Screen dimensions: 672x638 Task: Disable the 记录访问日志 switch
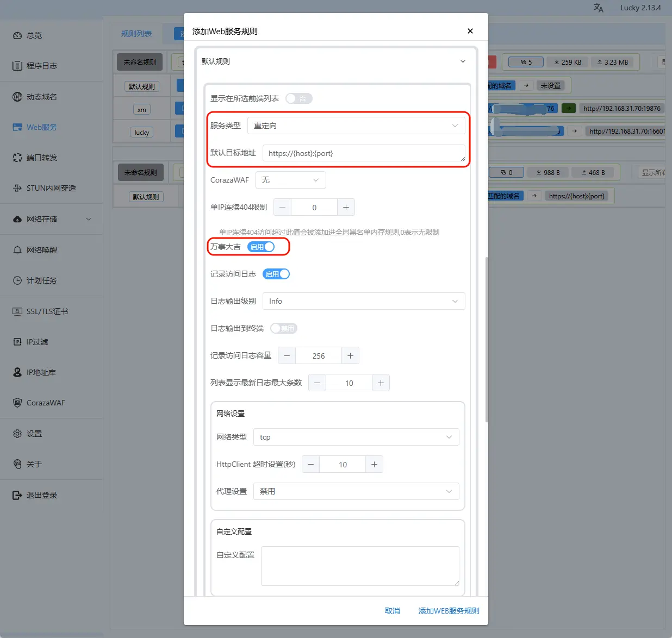pos(276,274)
